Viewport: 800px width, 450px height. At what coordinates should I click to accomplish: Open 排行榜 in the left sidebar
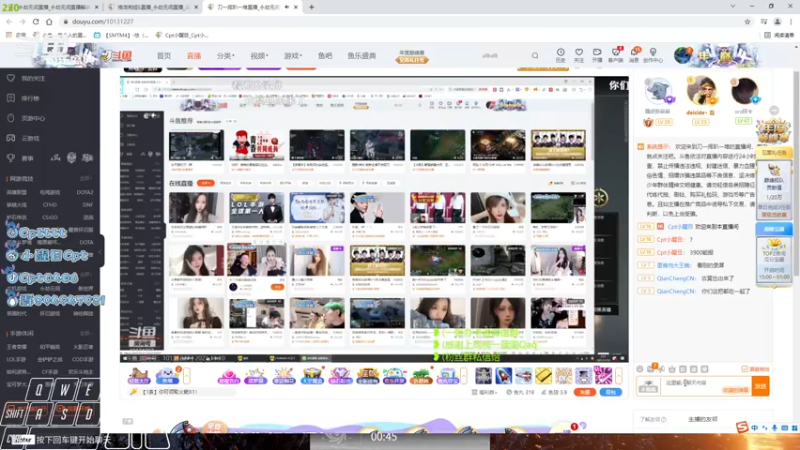(24, 98)
